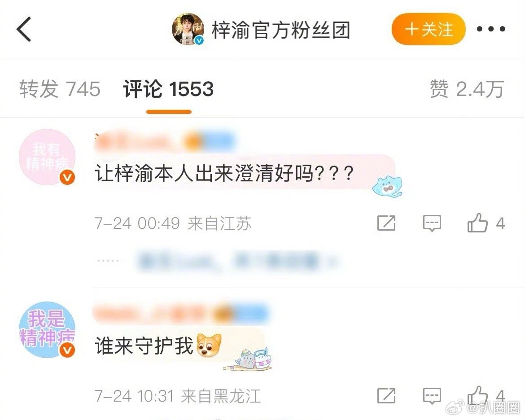Repost the 江苏 comment via share icon
This screenshot has height=420, width=525.
386,223
